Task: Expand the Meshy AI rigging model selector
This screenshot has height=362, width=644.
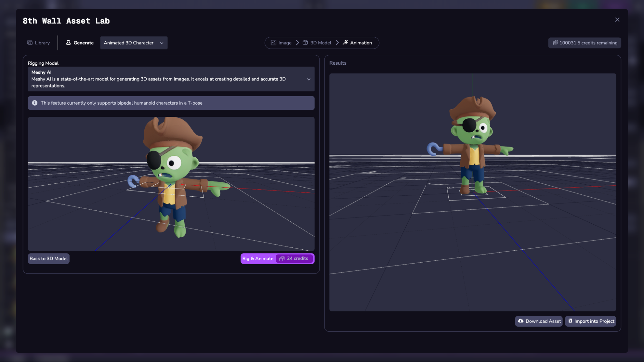Action: click(x=308, y=79)
